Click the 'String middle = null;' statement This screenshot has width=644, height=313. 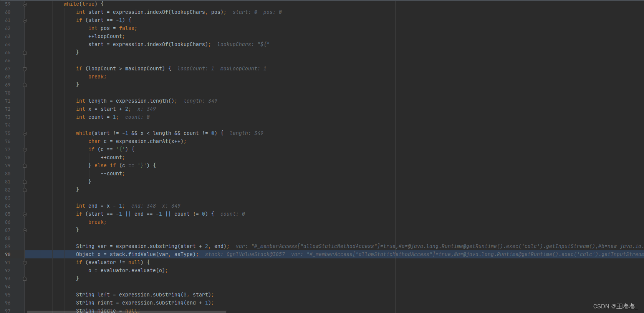tap(108, 311)
